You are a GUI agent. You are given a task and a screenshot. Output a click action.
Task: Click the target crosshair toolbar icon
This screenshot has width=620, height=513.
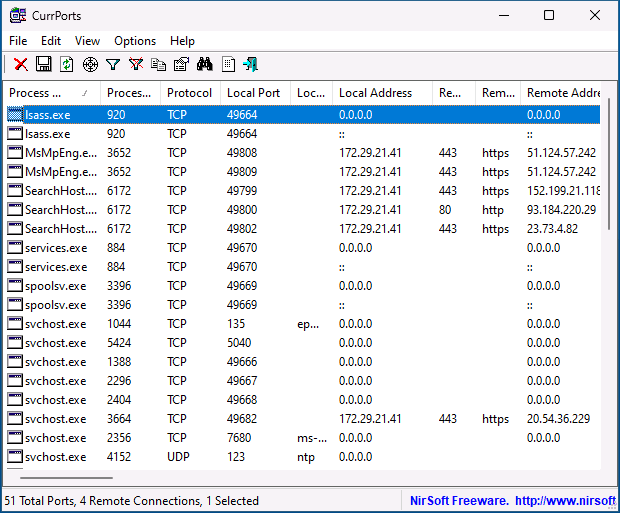click(90, 65)
